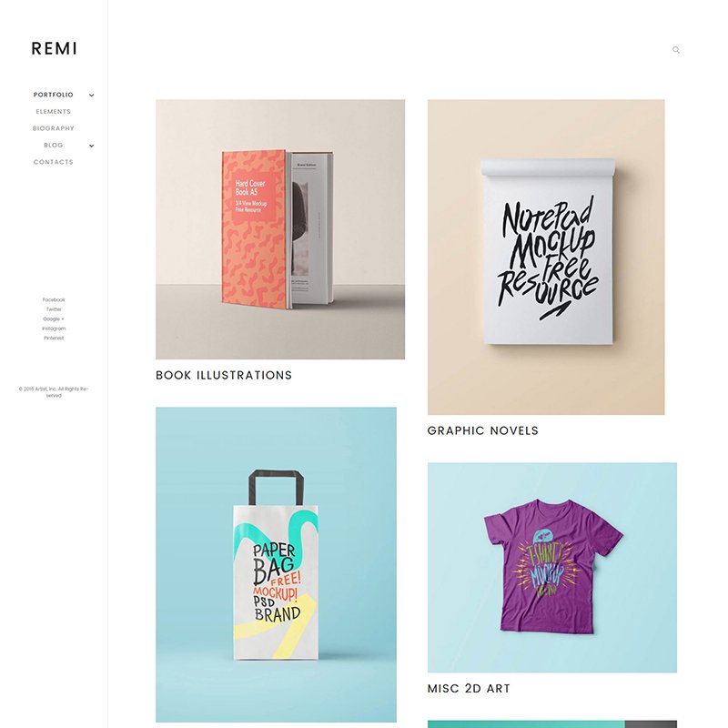Visit the Pinterest social link

(54, 338)
